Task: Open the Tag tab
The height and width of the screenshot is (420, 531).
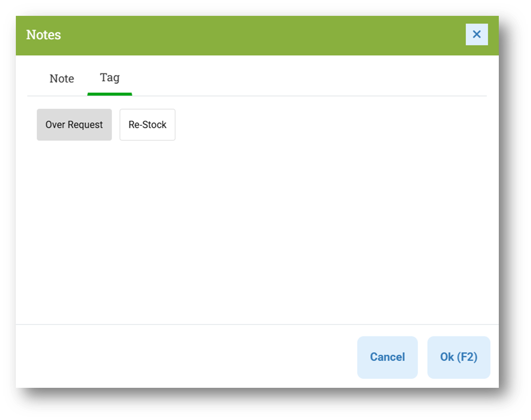Action: pyautogui.click(x=110, y=78)
